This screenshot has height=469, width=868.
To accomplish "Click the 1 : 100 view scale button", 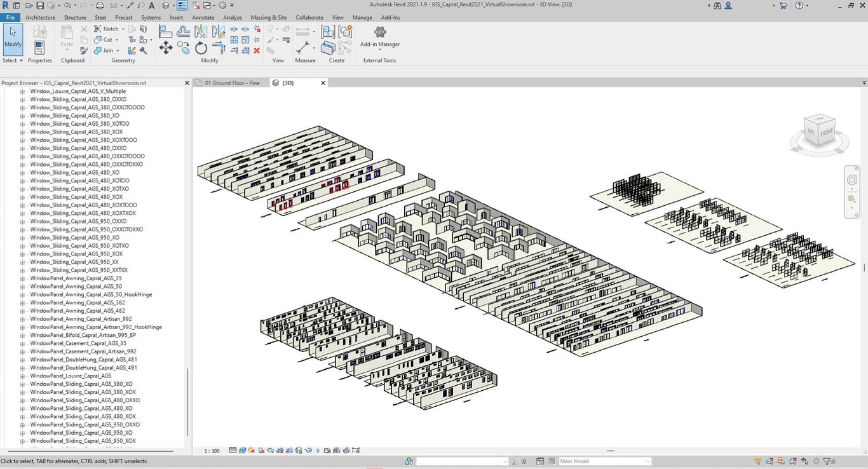I will (x=212, y=451).
